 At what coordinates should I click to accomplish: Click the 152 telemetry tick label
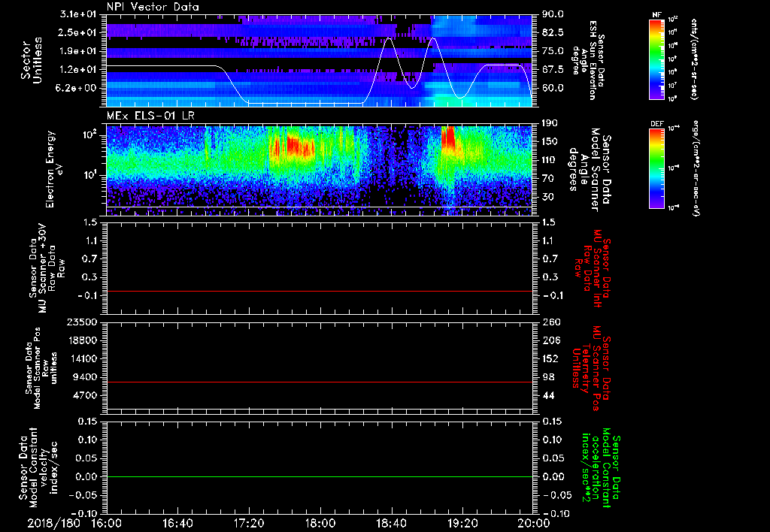(550, 358)
